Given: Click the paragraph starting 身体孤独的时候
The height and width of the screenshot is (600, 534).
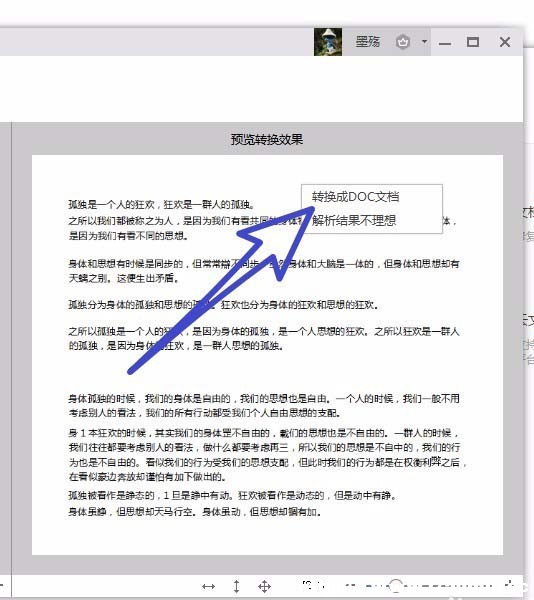Looking at the screenshot, I should coord(264,406).
